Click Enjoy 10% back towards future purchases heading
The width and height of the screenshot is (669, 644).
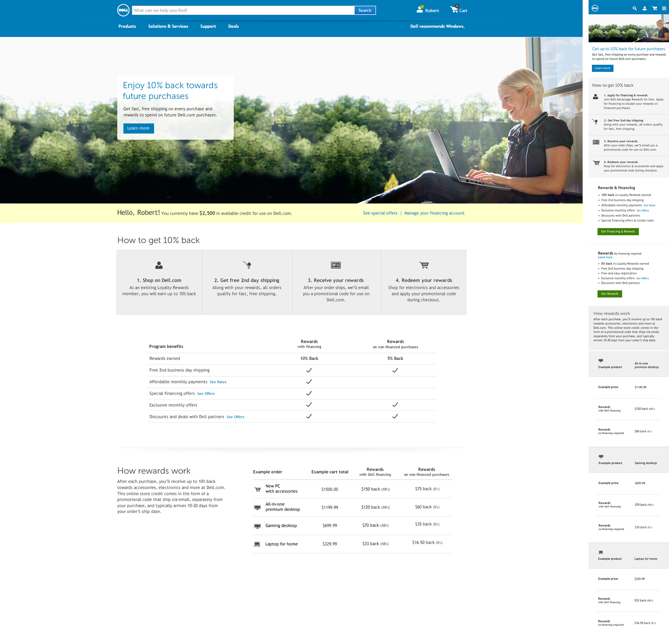170,91
